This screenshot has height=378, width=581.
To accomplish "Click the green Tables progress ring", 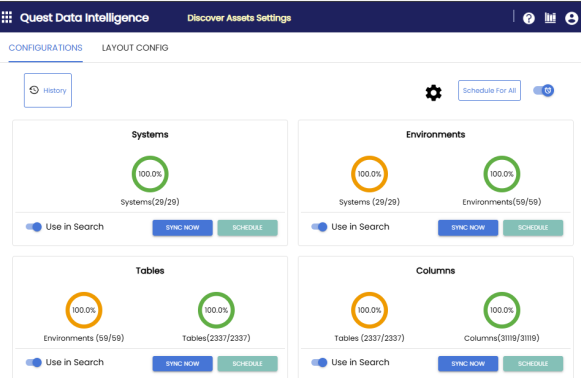I will click(216, 310).
